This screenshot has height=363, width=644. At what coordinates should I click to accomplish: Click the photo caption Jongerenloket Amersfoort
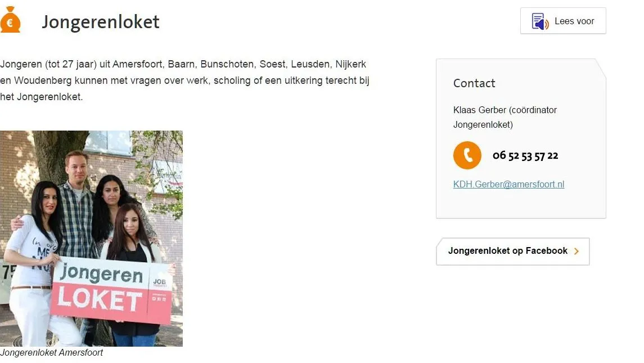point(51,353)
